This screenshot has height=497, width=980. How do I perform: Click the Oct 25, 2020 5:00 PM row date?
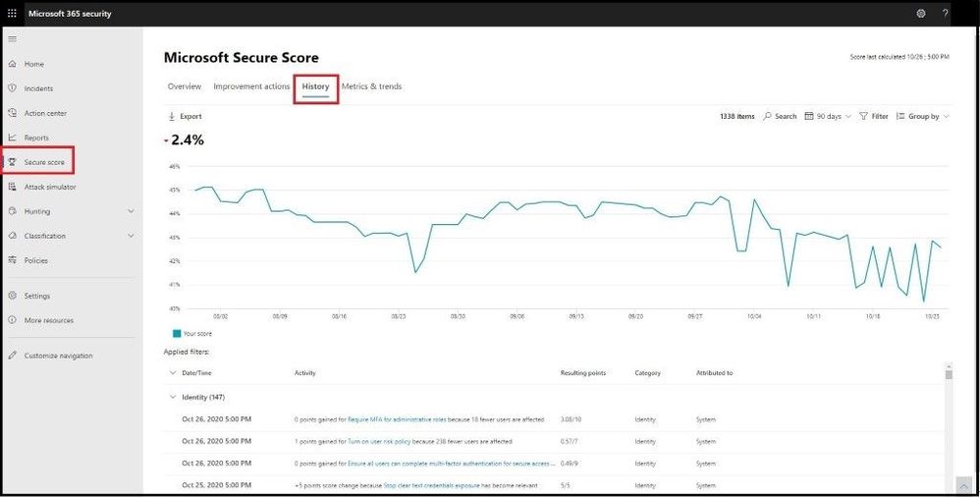click(216, 485)
